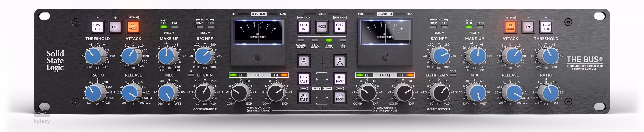Toggle the G/HF indicator LED
This screenshot has width=644, height=132.
(x=453, y=75)
